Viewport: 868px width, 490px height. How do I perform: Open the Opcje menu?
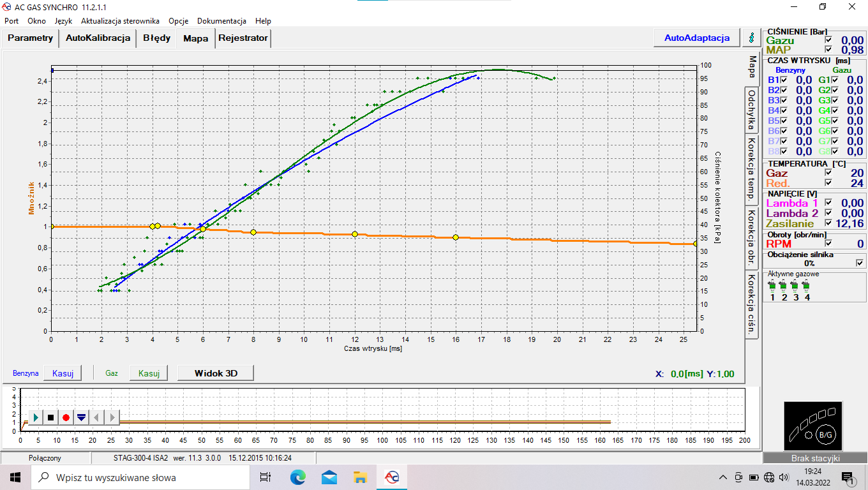pos(179,20)
